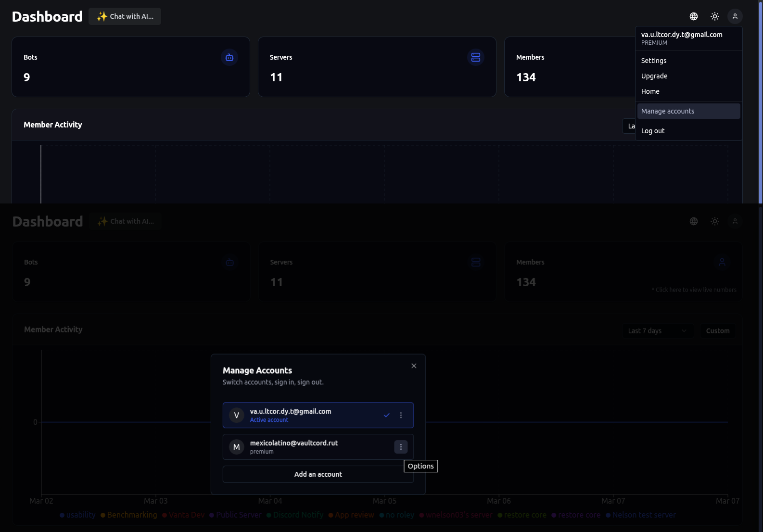
Task: Select Settings from the account menu
Action: [654, 61]
